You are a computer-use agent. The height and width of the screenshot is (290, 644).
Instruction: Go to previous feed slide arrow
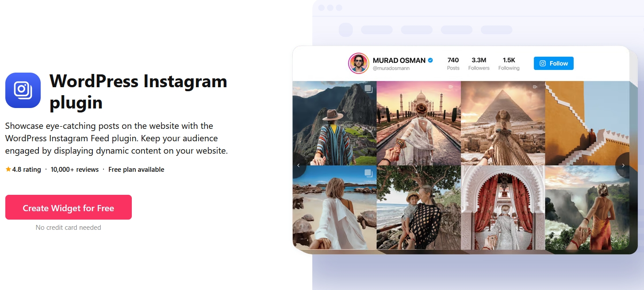click(299, 165)
